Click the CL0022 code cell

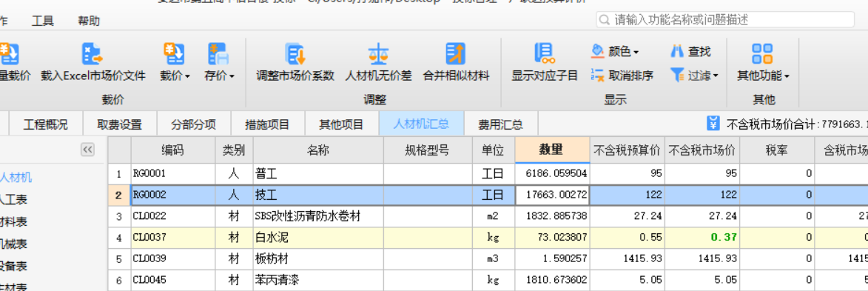[172, 216]
